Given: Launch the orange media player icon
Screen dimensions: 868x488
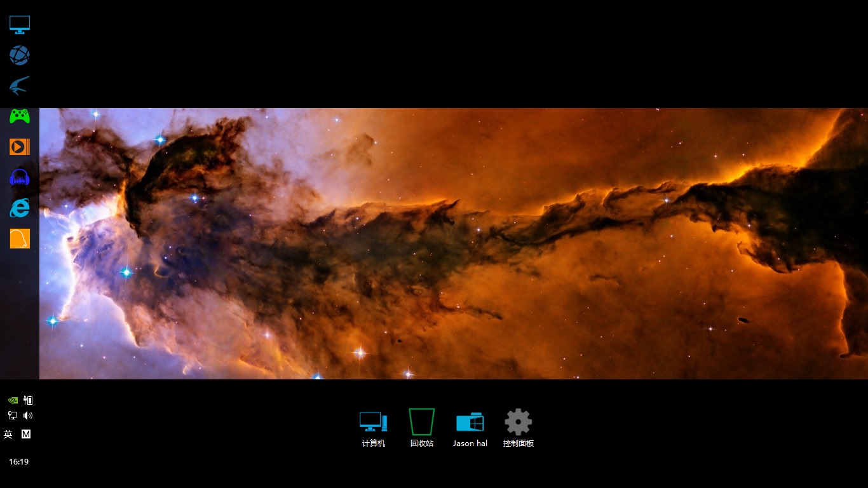Looking at the screenshot, I should click(x=20, y=147).
